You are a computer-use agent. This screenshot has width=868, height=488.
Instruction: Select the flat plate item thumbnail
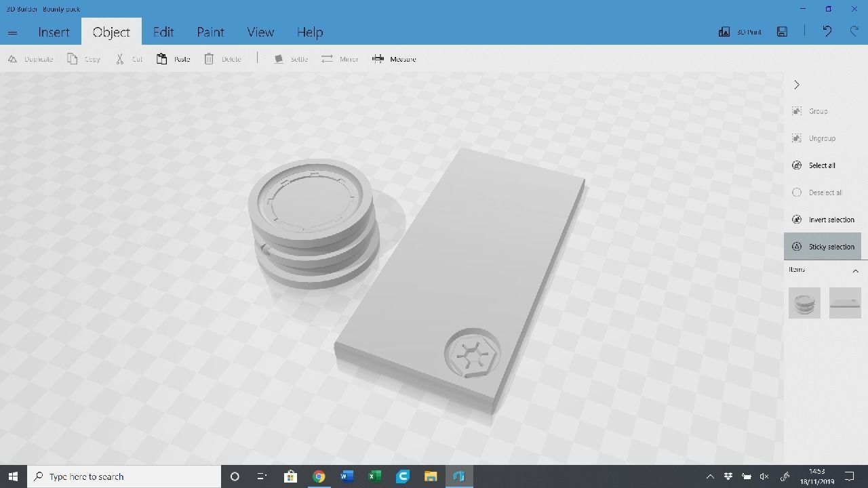click(845, 303)
